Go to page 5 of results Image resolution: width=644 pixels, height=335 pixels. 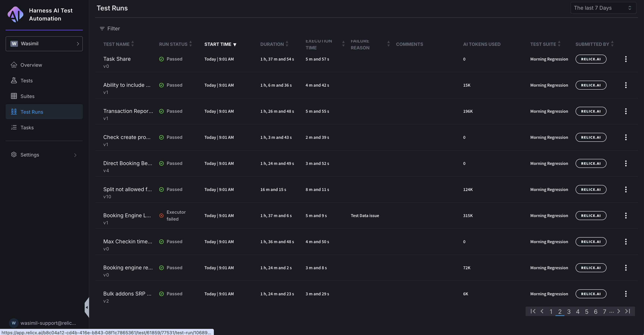pos(587,312)
